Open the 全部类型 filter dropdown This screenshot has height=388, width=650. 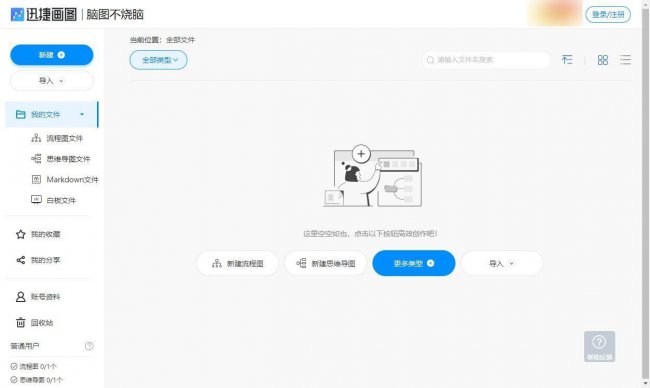click(158, 60)
